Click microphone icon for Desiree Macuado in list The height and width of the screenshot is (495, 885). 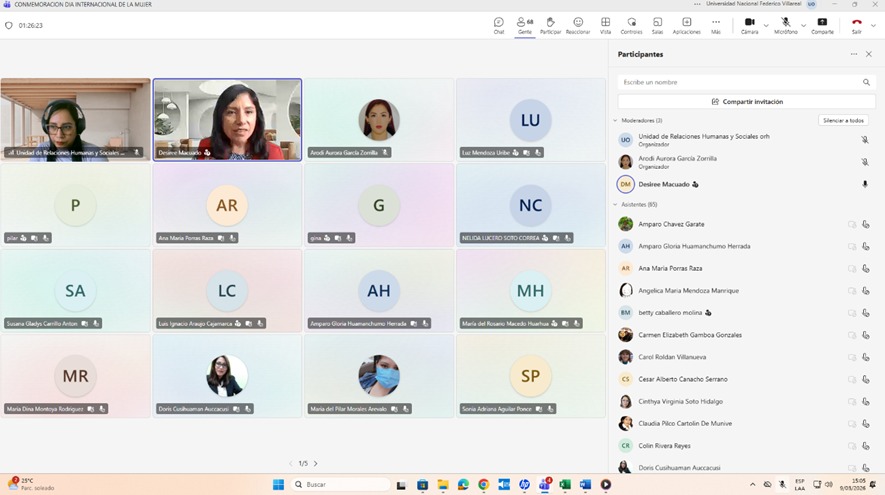click(x=865, y=184)
